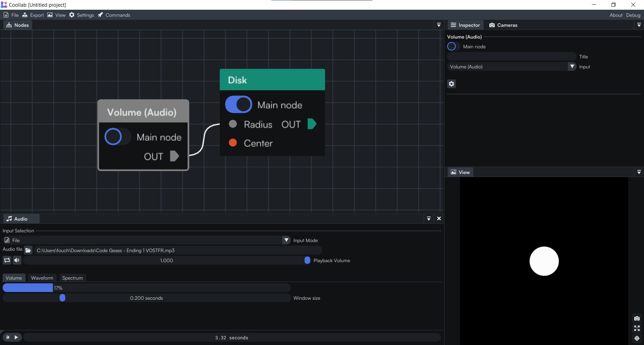Open the View panel dropdown arrow
The height and width of the screenshot is (345, 644).
[x=639, y=172]
